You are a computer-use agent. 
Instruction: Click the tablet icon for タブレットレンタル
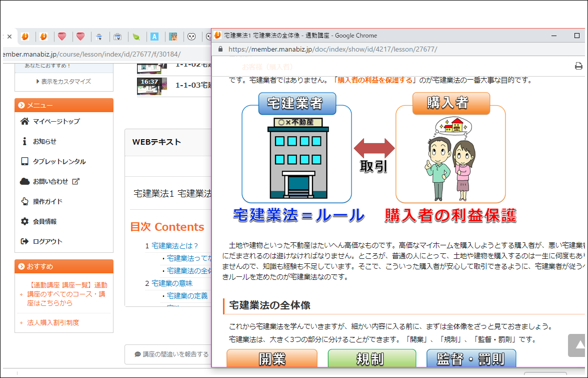(24, 161)
